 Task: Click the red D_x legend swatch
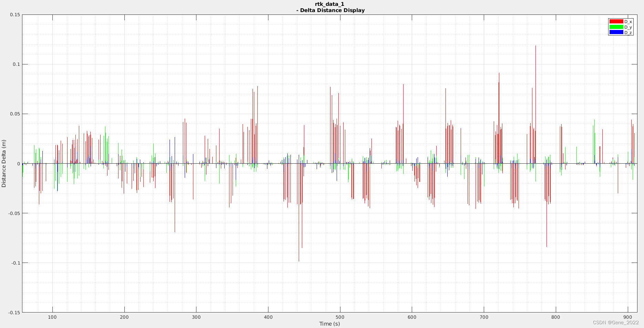(x=616, y=21)
